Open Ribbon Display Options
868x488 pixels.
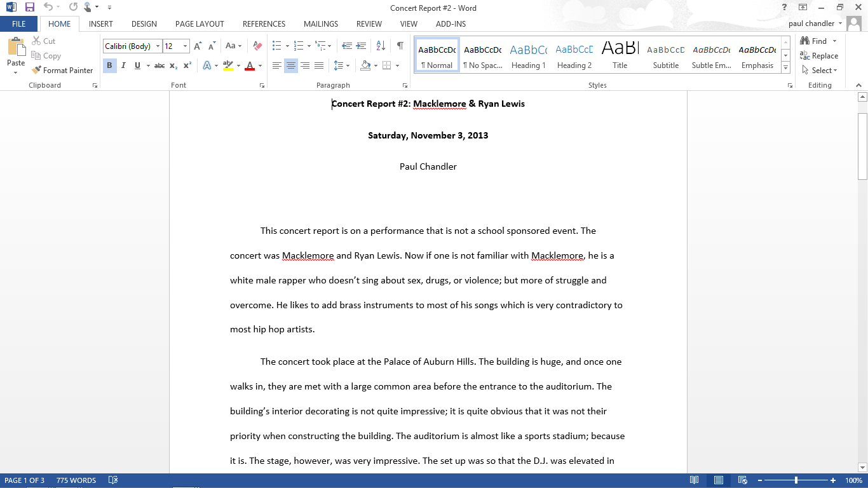tap(803, 8)
